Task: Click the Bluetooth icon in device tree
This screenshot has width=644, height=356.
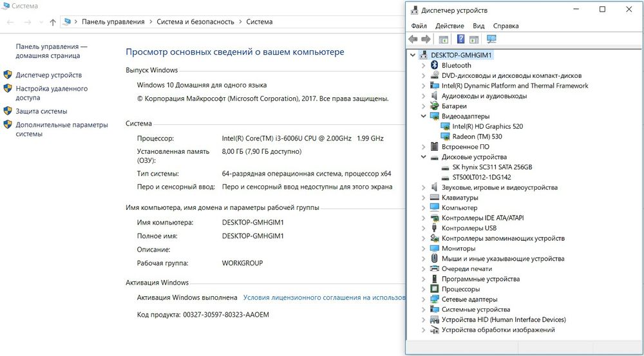Action: (x=435, y=65)
